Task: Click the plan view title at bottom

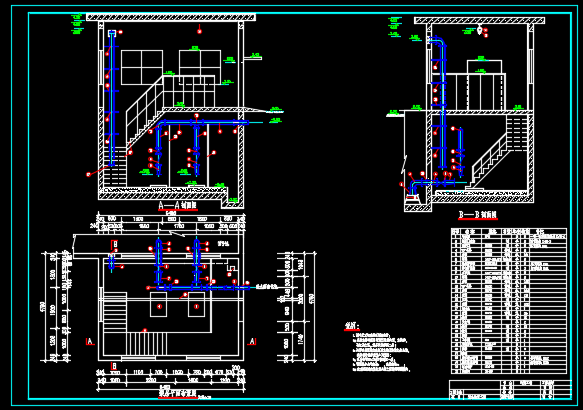Action: [x=178, y=394]
